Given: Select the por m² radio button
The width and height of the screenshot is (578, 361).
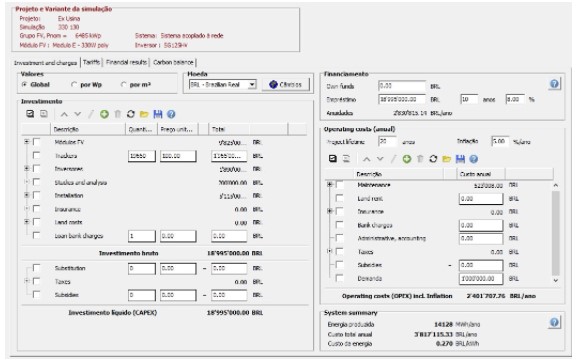Looking at the screenshot, I should (x=123, y=85).
